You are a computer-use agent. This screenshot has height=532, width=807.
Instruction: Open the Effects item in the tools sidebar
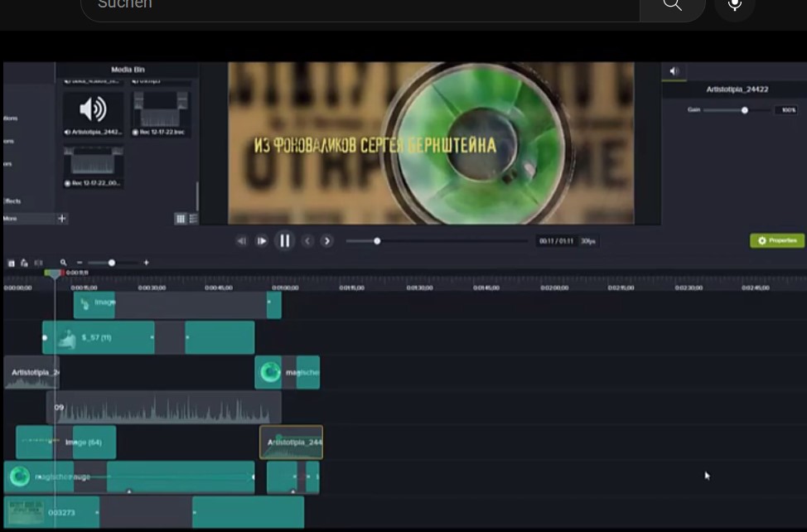(12, 201)
